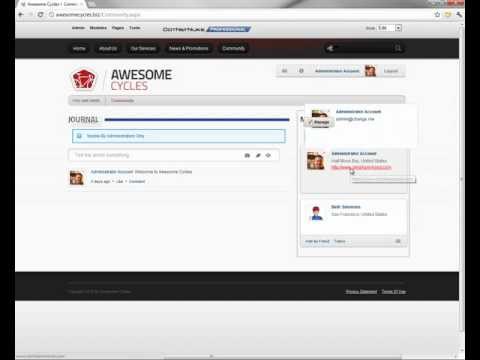The width and height of the screenshot is (480, 360).
Task: Click the Add as Friend link
Action: (x=317, y=241)
